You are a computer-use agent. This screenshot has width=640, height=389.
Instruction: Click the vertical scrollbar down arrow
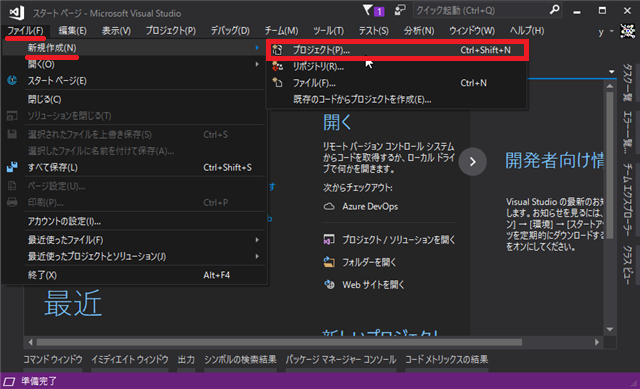[610, 329]
